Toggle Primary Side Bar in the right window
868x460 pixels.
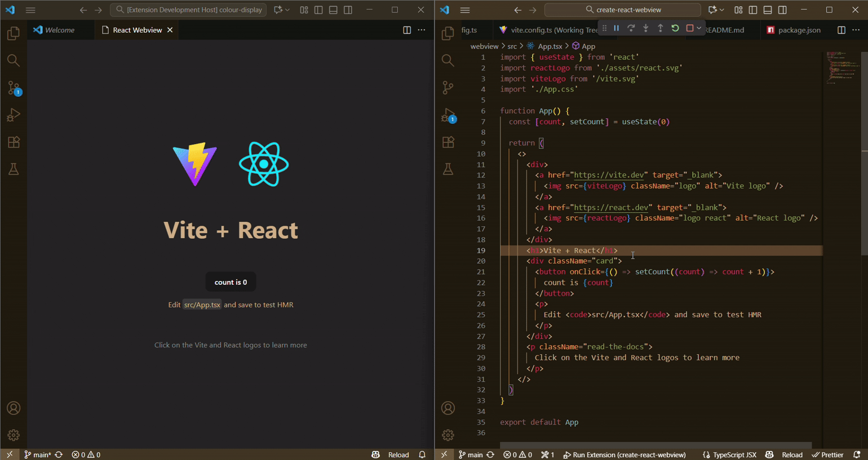click(753, 10)
